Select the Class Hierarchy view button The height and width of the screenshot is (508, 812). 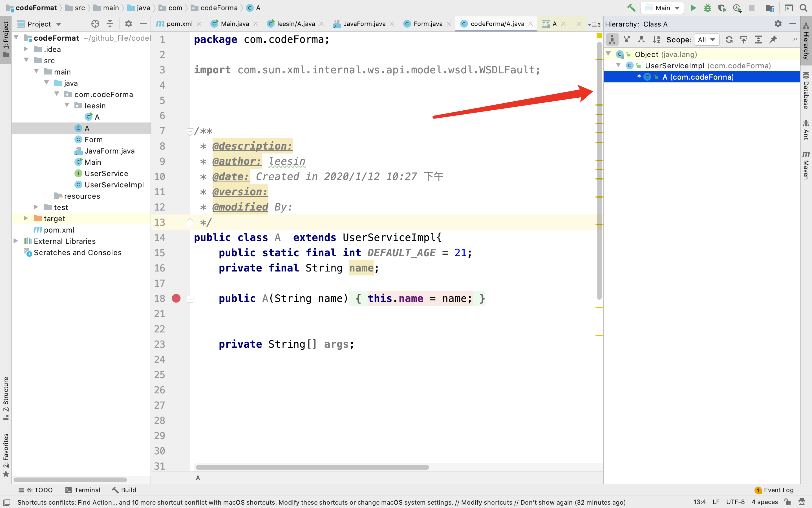coord(612,40)
